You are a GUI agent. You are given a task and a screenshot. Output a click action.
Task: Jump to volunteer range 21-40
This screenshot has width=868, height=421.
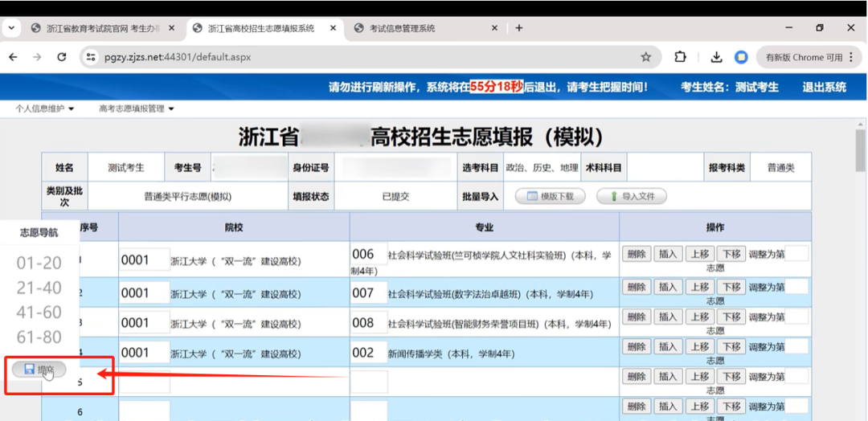(x=39, y=288)
